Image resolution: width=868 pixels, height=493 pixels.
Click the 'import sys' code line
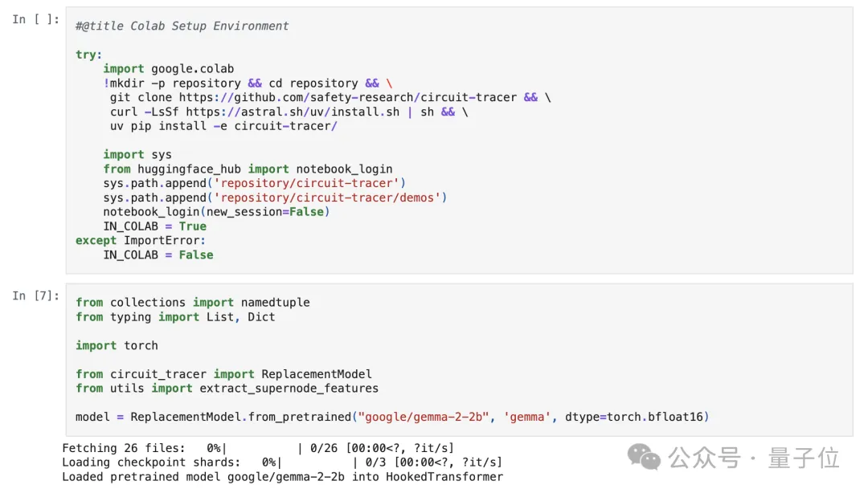click(137, 155)
